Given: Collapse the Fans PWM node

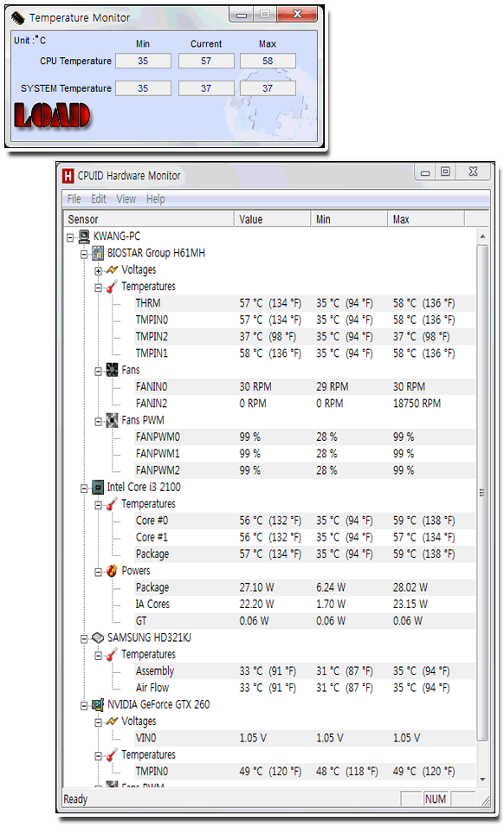Looking at the screenshot, I should click(x=99, y=422).
